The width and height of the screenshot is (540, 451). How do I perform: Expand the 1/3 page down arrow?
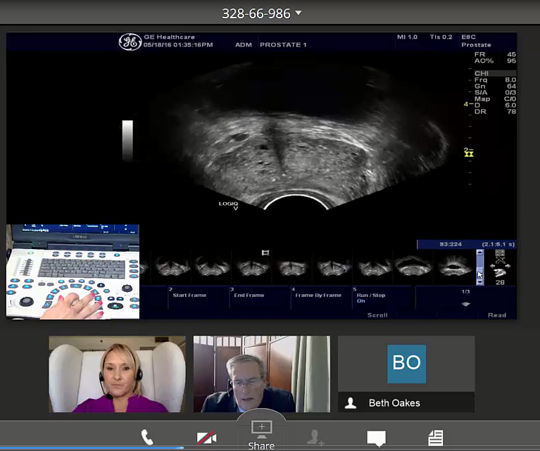tap(466, 304)
